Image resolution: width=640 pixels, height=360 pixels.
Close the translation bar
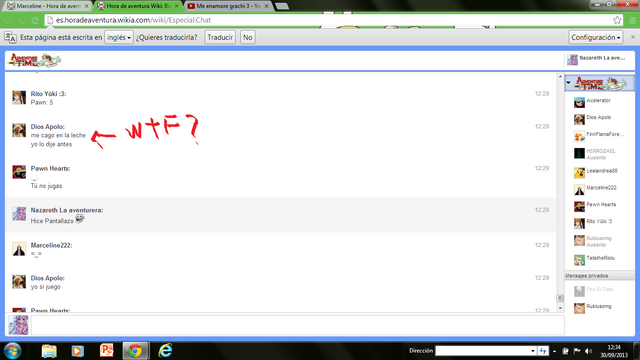tap(633, 37)
